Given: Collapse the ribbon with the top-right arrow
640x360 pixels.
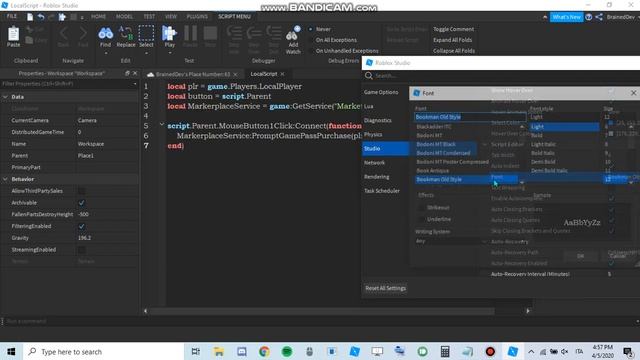Looking at the screenshot, I should (545, 17).
